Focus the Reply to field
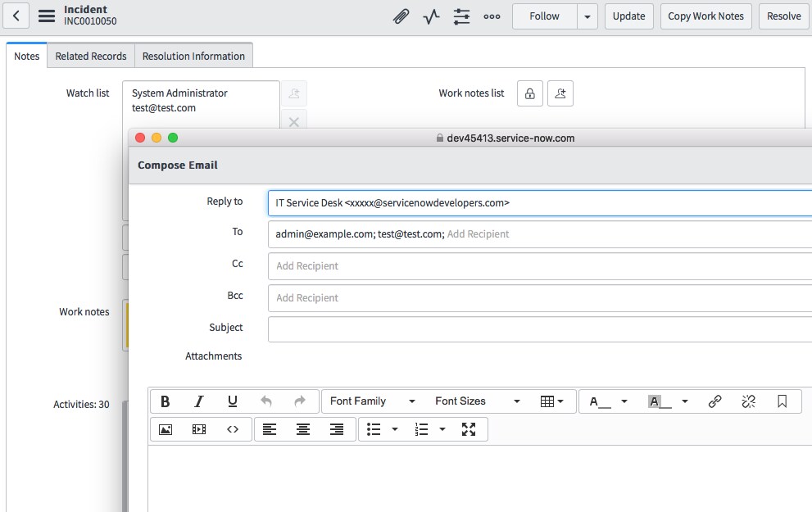The width and height of the screenshot is (812, 512). [x=540, y=203]
